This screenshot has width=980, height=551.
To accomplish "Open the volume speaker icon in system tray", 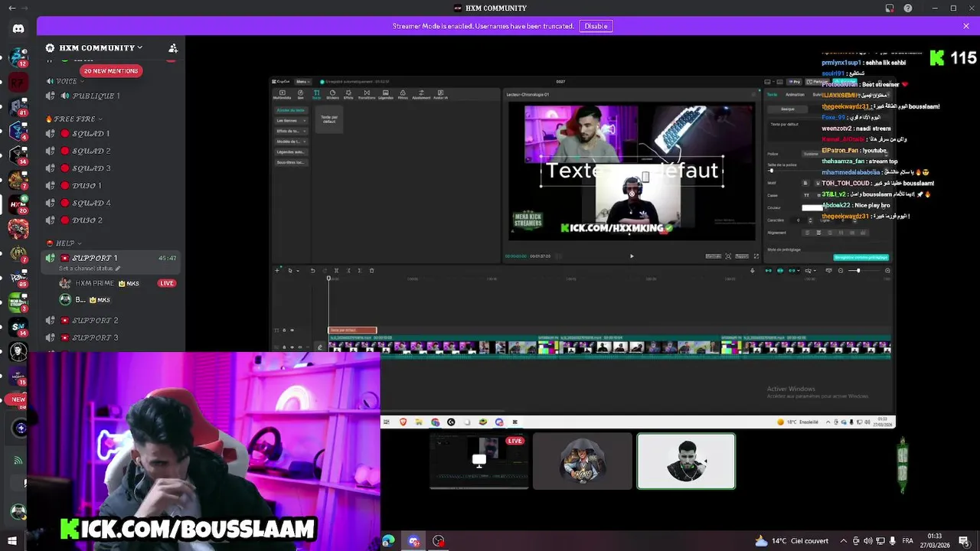I will point(867,541).
